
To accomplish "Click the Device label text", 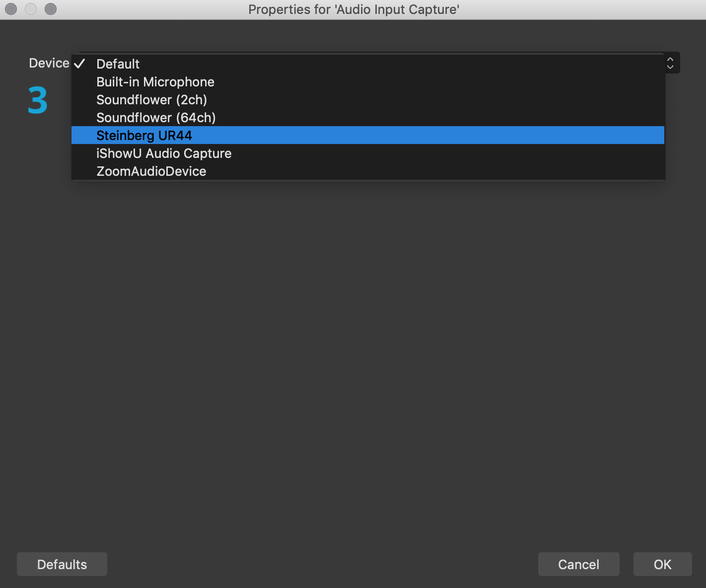I will coord(49,63).
